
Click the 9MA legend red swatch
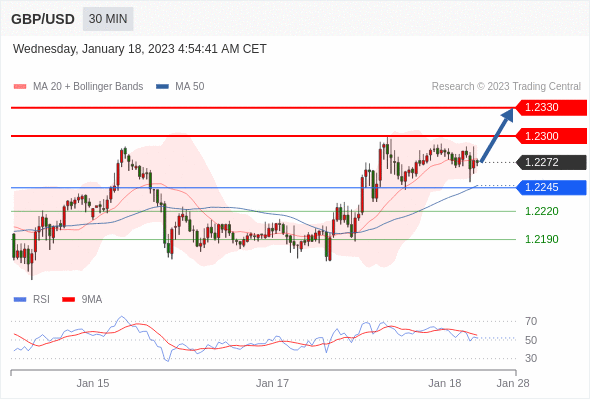tap(68, 300)
